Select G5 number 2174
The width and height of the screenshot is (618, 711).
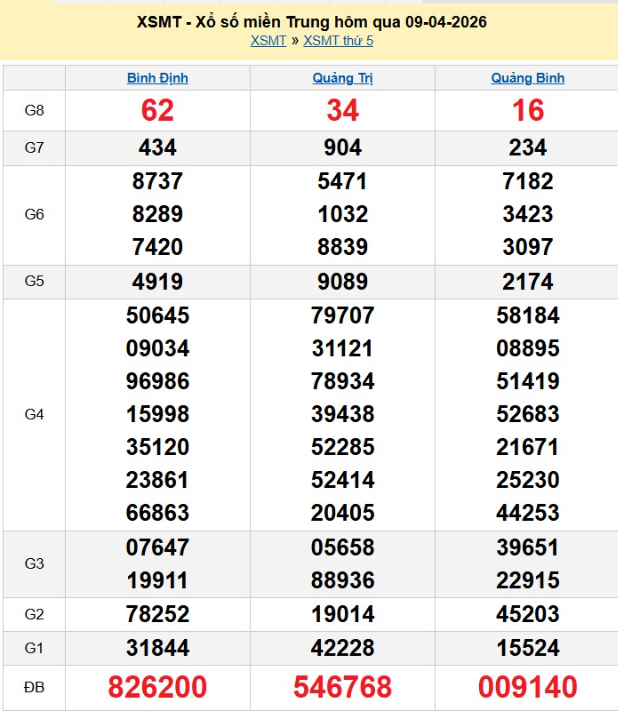[527, 281]
